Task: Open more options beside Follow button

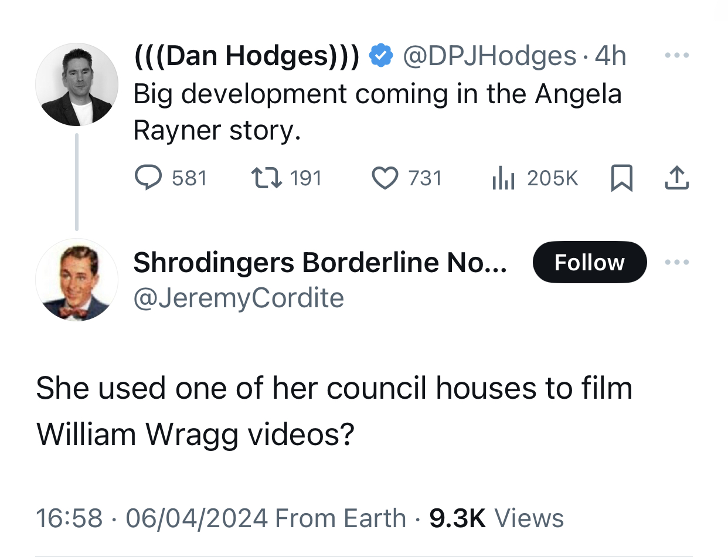Action: (x=677, y=262)
